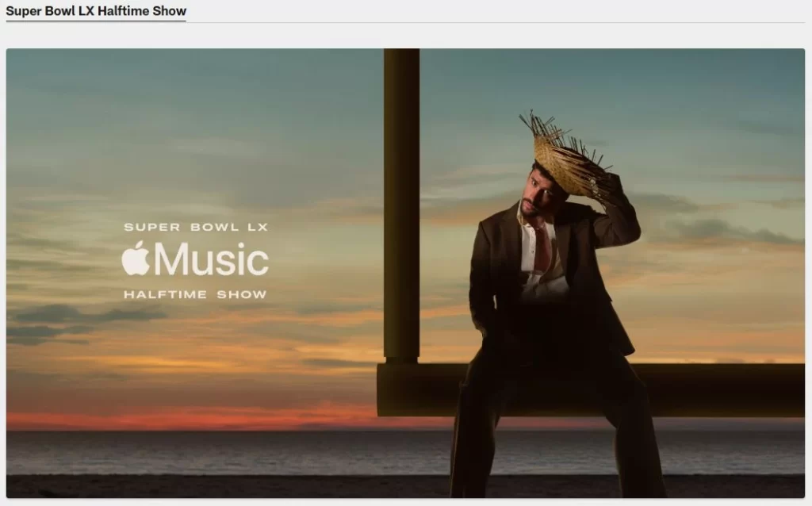The height and width of the screenshot is (506, 812).
Task: Click the blue sky in top-right of banner
Action: (x=714, y=87)
